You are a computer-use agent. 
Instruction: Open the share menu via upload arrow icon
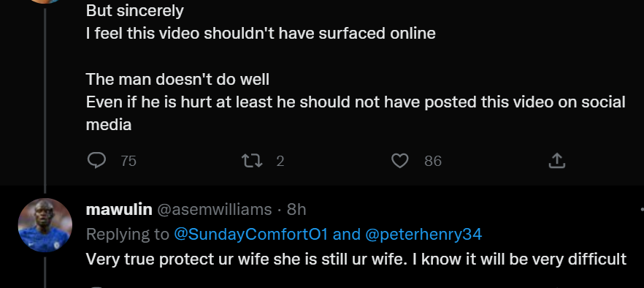[557, 161]
